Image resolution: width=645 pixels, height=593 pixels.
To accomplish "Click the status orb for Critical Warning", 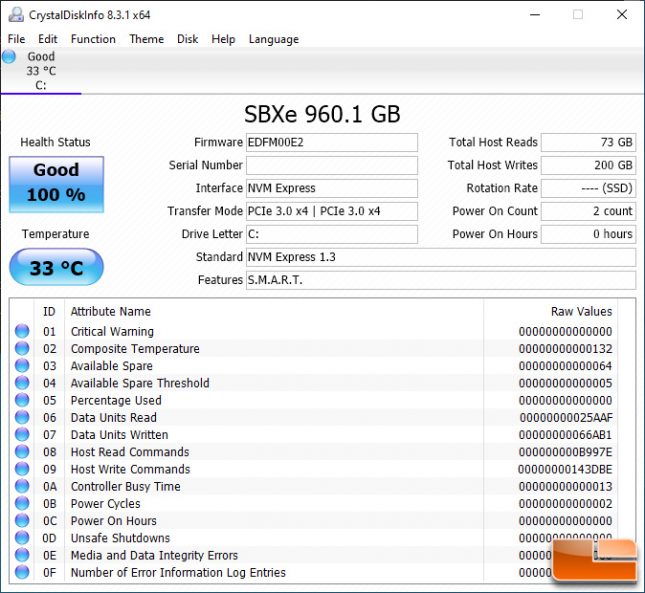I will coord(22,331).
